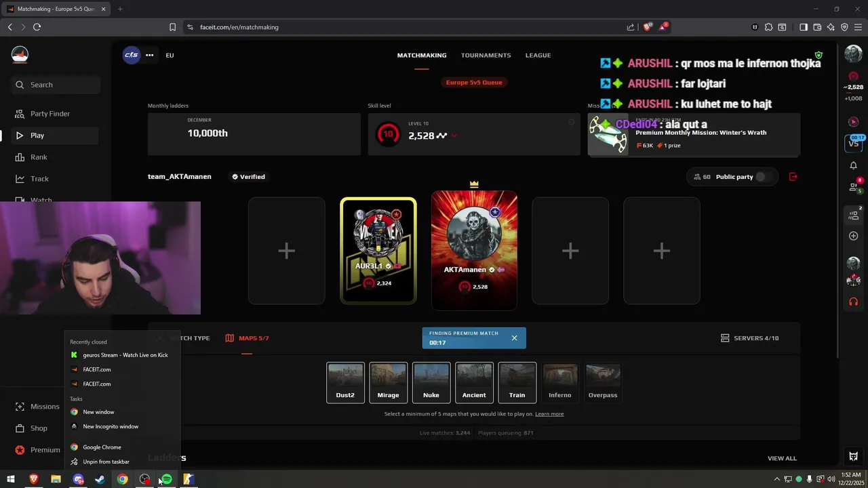Open Spotify from the taskbar
This screenshot has height=488, width=868.
167,479
